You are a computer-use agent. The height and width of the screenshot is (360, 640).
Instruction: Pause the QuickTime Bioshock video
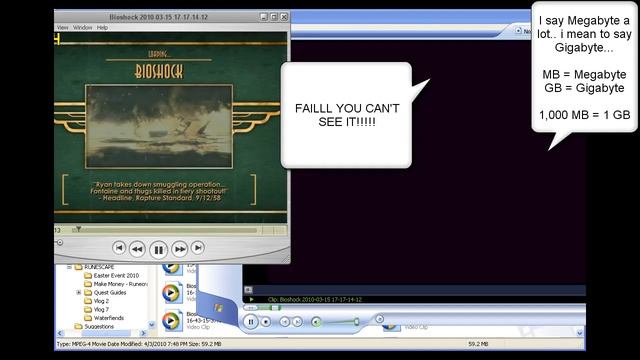click(x=158, y=249)
